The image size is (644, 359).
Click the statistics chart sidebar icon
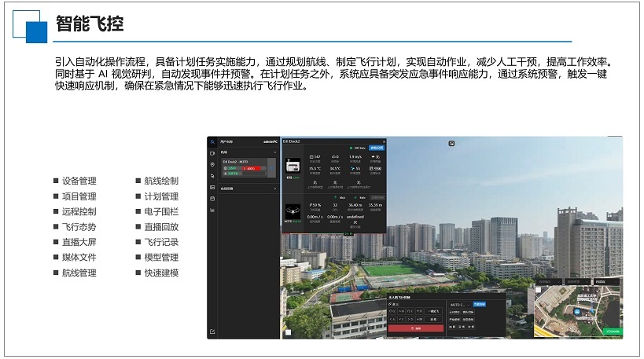click(212, 210)
